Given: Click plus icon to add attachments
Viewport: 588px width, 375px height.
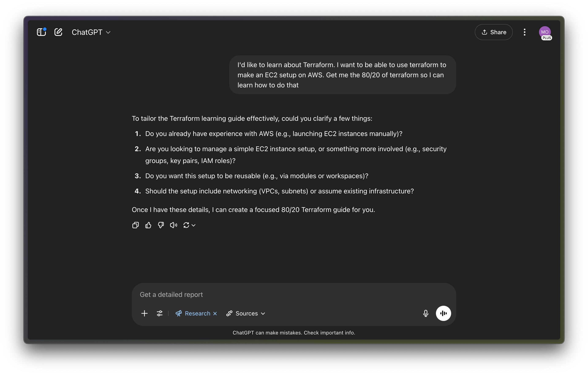Looking at the screenshot, I should pos(144,313).
